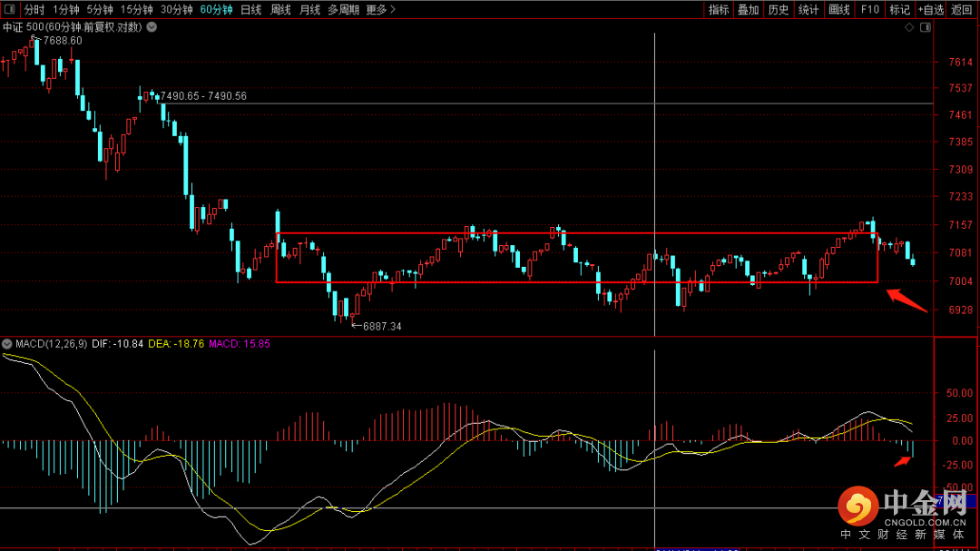Select the 15分钟 period tab
Image resolution: width=980 pixels, height=551 pixels.
[137, 10]
